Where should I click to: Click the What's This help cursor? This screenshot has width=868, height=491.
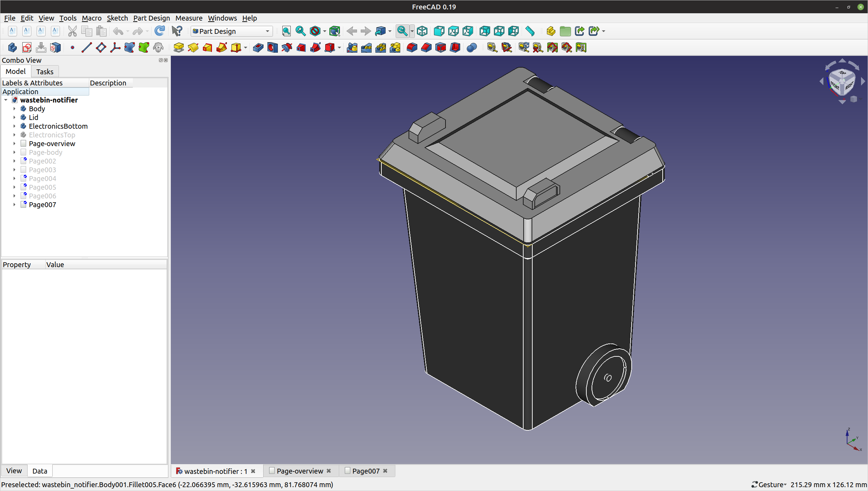coord(177,31)
